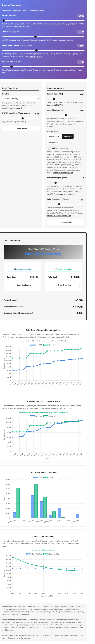Screen dimensions: 95x644
Task: Open the Source: Space.com link
Action: tap(68, 194)
